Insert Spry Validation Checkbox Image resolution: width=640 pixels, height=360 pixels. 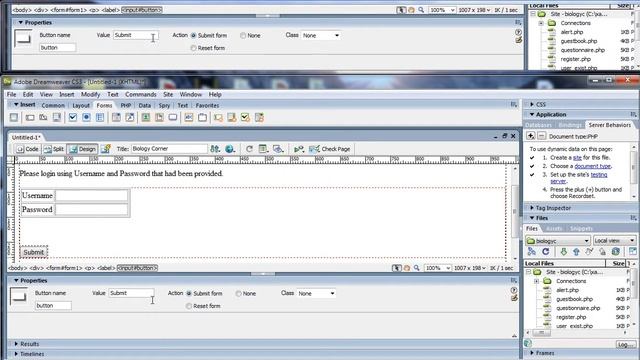(245, 118)
